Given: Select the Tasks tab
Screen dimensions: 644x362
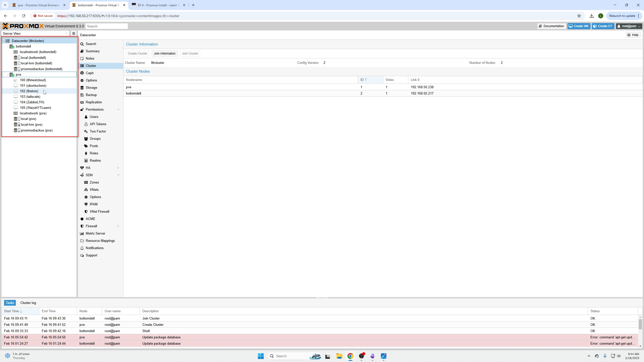Looking at the screenshot, I should coord(10,303).
